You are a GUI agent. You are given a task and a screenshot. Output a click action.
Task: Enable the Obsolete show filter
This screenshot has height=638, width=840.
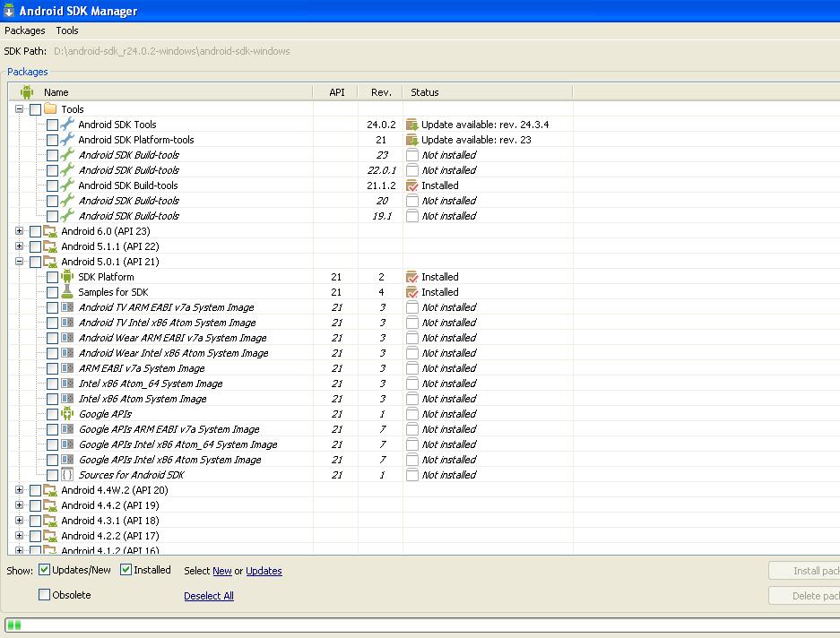pos(45,595)
